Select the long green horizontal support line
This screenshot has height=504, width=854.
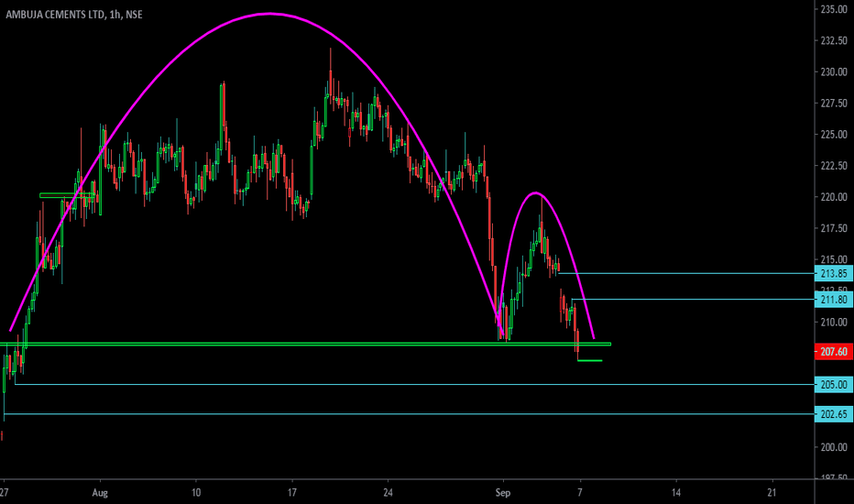click(x=305, y=345)
